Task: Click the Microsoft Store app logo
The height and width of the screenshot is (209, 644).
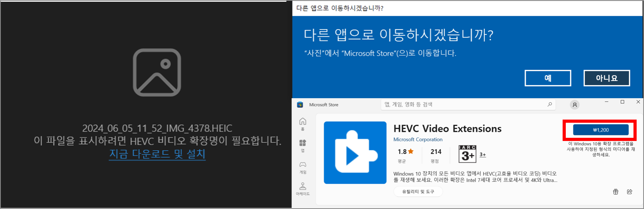Action: coord(300,104)
